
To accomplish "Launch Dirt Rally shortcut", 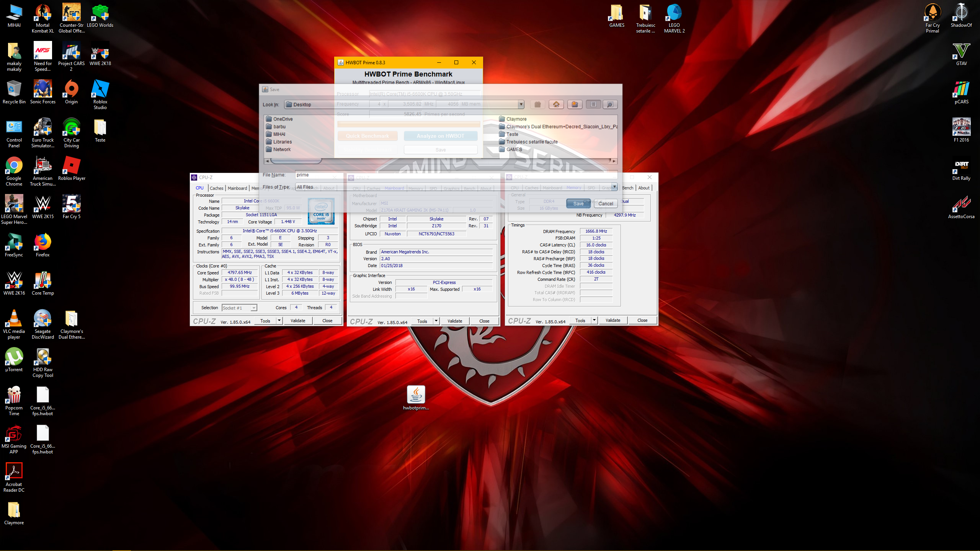I will tap(961, 168).
